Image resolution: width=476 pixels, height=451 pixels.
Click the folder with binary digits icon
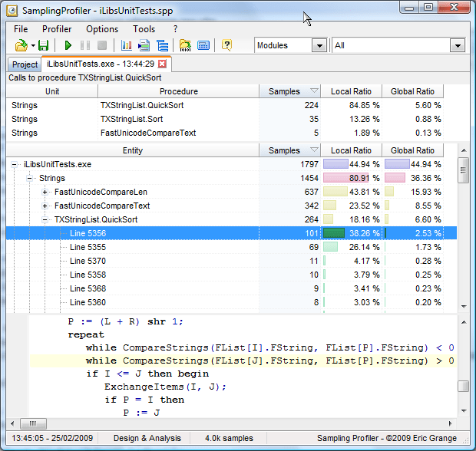click(x=185, y=45)
